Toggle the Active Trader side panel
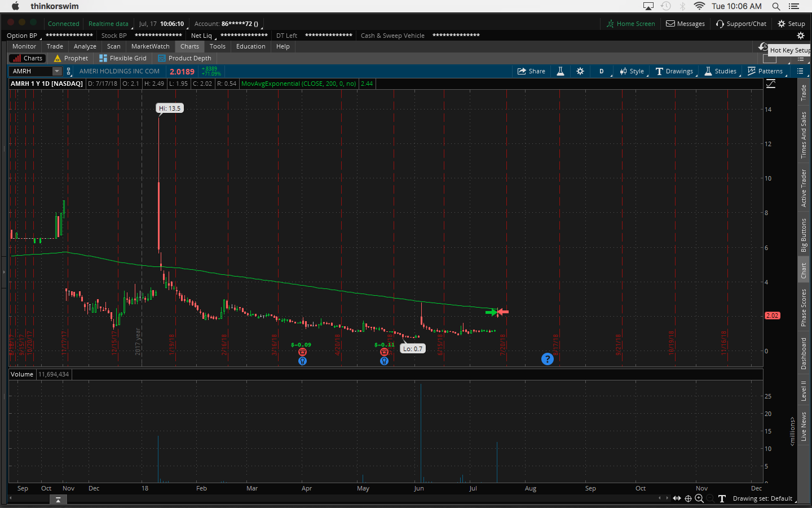This screenshot has height=508, width=812. [x=804, y=188]
